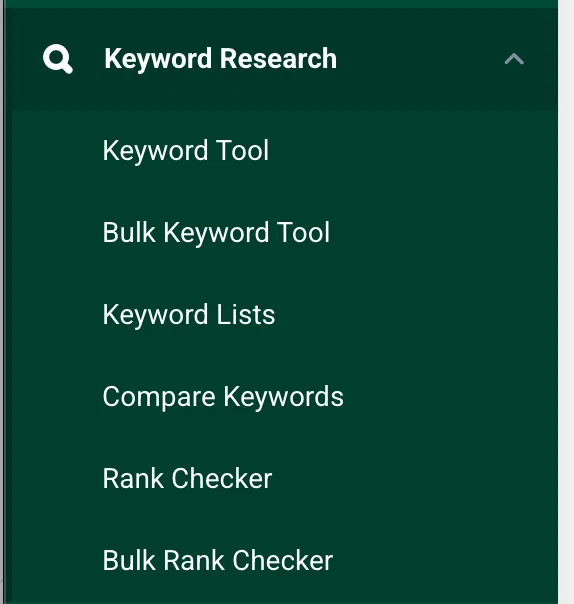The image size is (574, 604).
Task: Select the Keyword Research header label
Action: (x=220, y=59)
